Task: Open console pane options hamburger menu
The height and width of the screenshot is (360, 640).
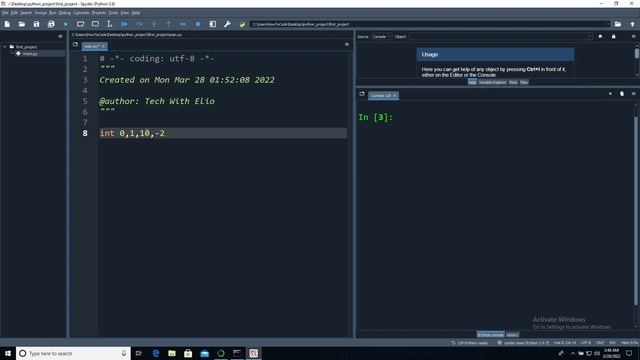Action: point(633,94)
